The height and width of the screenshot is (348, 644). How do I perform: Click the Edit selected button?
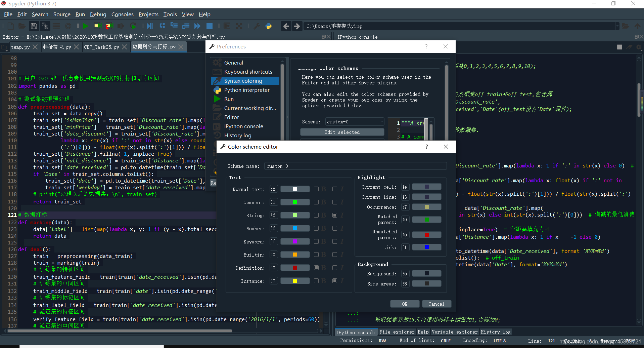click(x=342, y=132)
